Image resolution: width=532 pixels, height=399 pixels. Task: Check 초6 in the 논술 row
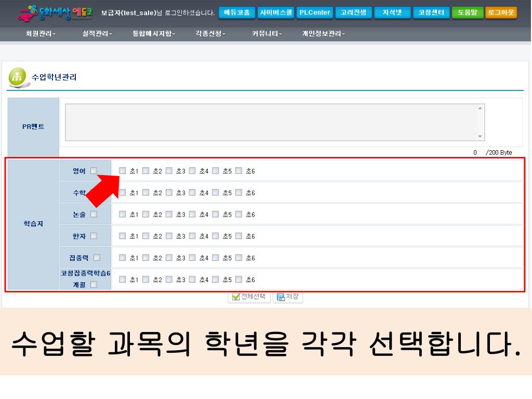[x=239, y=214]
